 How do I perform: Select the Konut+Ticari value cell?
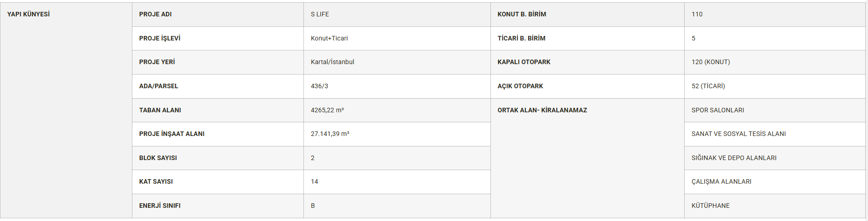pyautogui.click(x=397, y=39)
